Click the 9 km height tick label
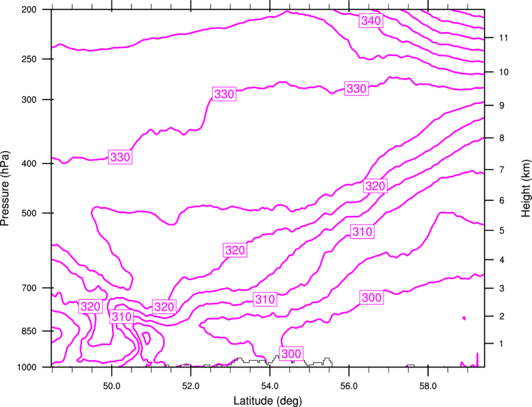Screen dimensions: 532x407 [502, 106]
